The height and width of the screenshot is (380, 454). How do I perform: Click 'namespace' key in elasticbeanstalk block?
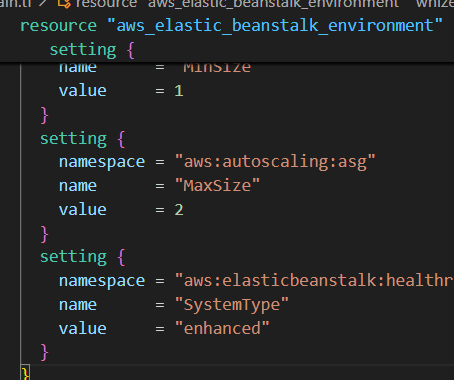[x=102, y=281]
